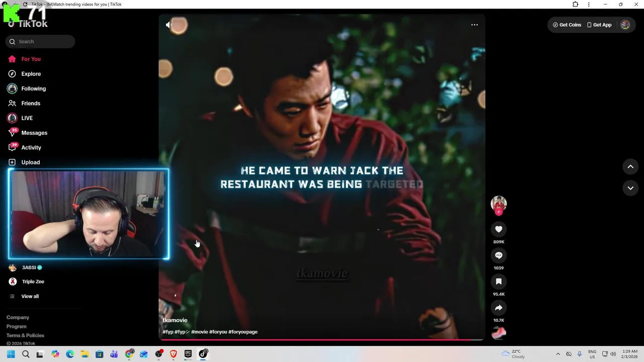The image size is (644, 362).
Task: Seek on the red video progress bar
Action: (322, 340)
